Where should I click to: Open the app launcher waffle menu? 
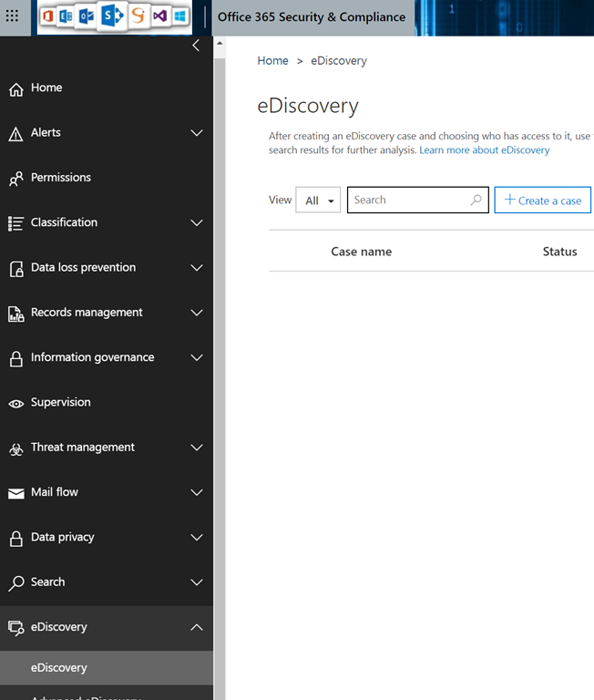pos(12,16)
